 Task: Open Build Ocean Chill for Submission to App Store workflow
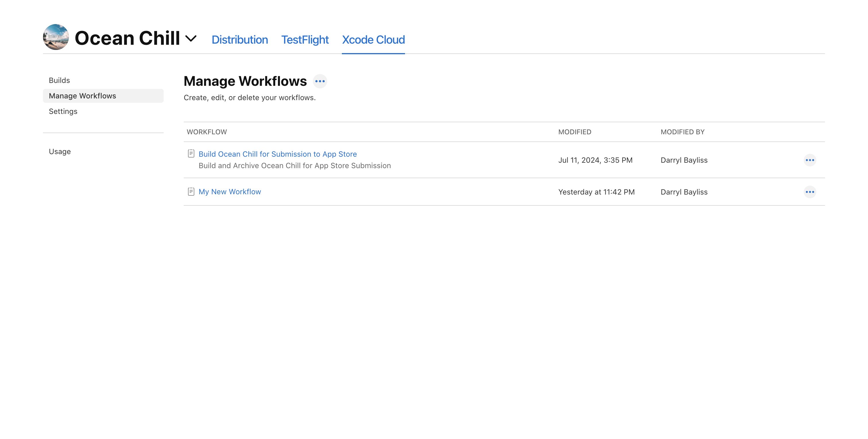278,154
